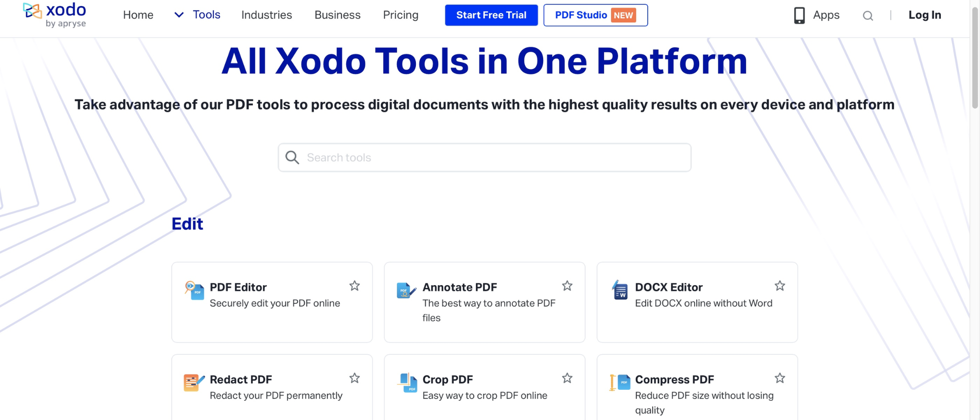Click 'Easy way to crop PDF online' text
The height and width of the screenshot is (420, 980).
[x=485, y=396]
